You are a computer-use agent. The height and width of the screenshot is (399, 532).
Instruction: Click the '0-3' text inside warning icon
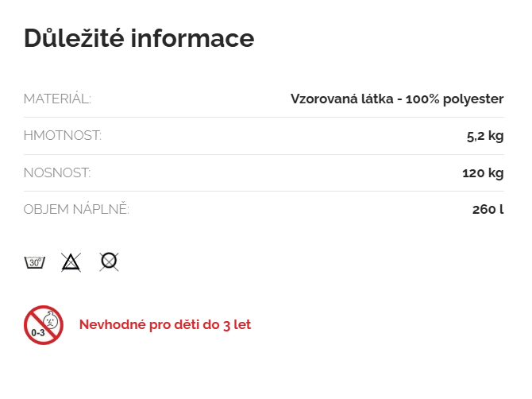(37, 334)
